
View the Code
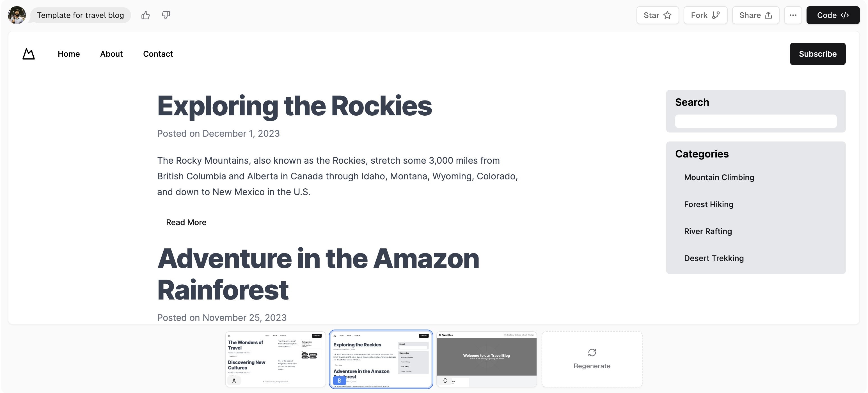click(833, 15)
